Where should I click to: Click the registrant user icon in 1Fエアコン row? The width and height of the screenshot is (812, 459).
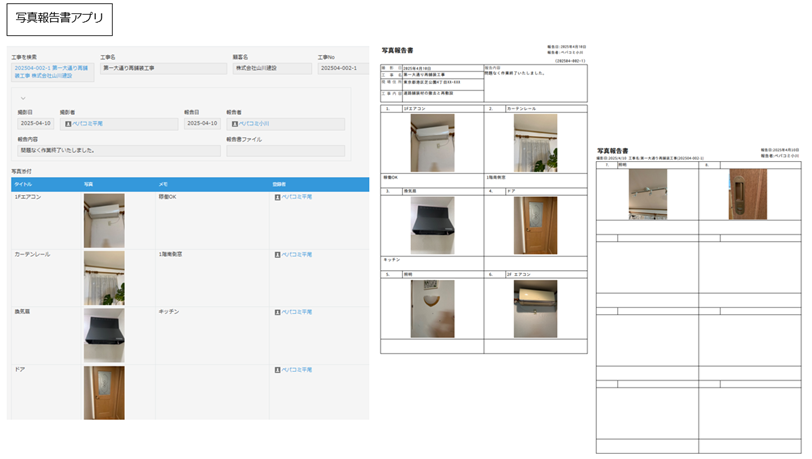pos(277,198)
